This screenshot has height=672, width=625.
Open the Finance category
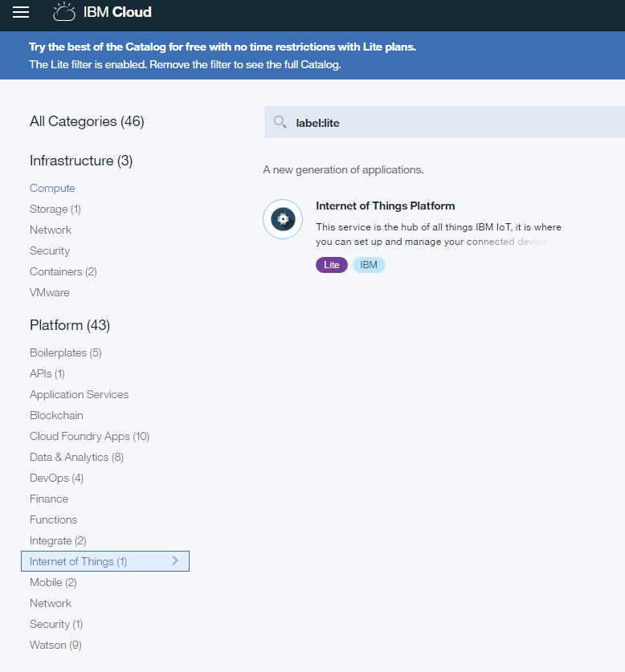tap(49, 499)
